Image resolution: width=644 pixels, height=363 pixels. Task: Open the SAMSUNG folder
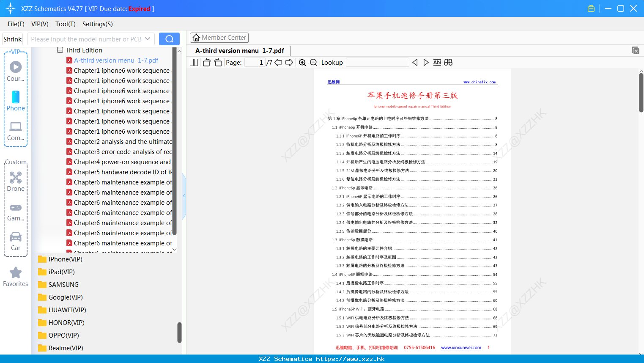(58, 285)
